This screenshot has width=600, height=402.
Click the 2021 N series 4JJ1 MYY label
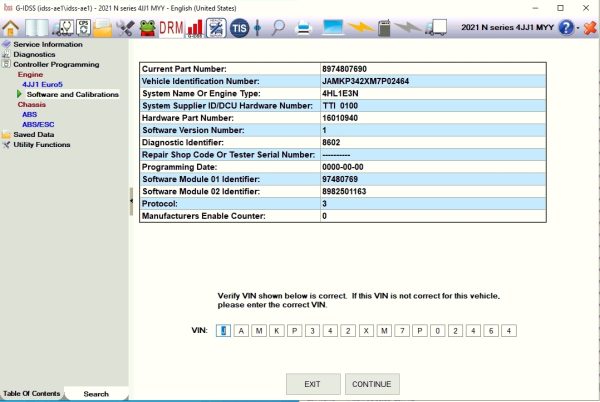[507, 28]
